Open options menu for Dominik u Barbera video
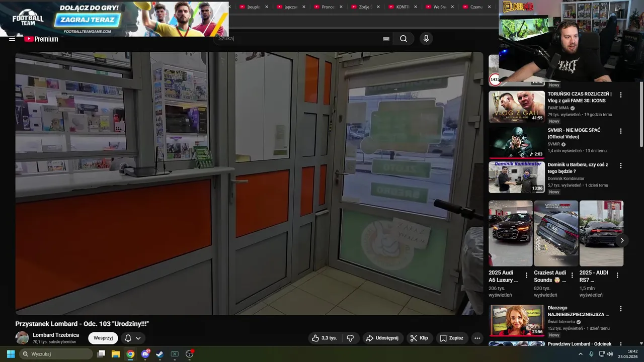 pyautogui.click(x=621, y=165)
